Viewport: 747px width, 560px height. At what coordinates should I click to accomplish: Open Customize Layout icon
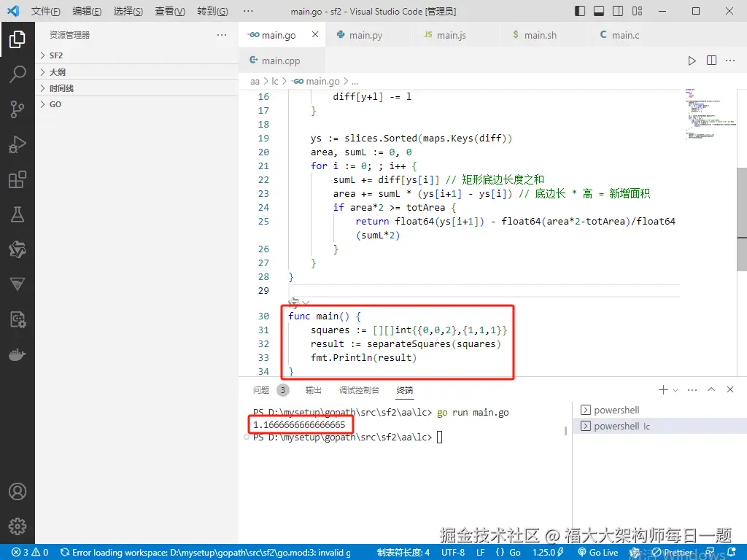[637, 11]
